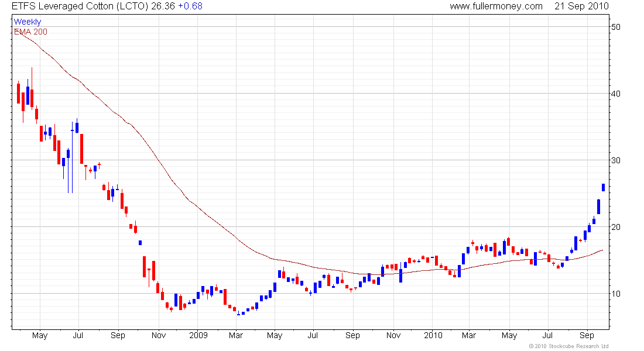Image resolution: width=644 pixels, height=351 pixels.
Task: Click the first Nov label before 2009
Action: coord(159,335)
